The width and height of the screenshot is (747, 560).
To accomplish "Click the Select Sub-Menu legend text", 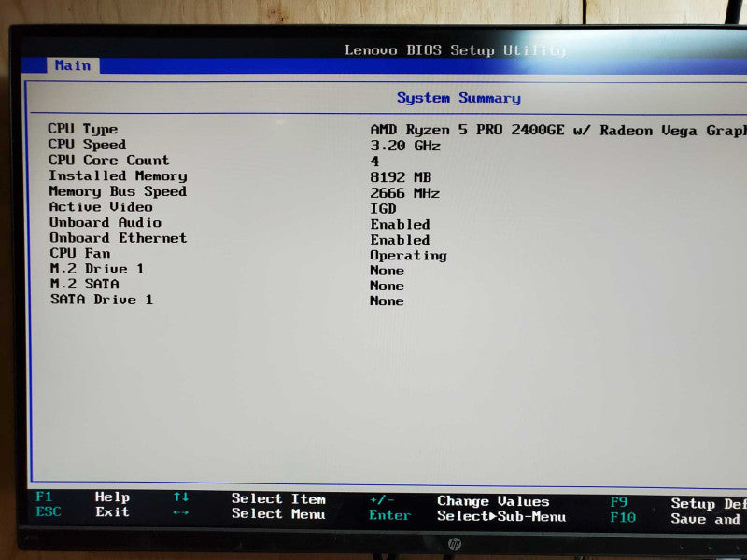I will [x=501, y=516].
